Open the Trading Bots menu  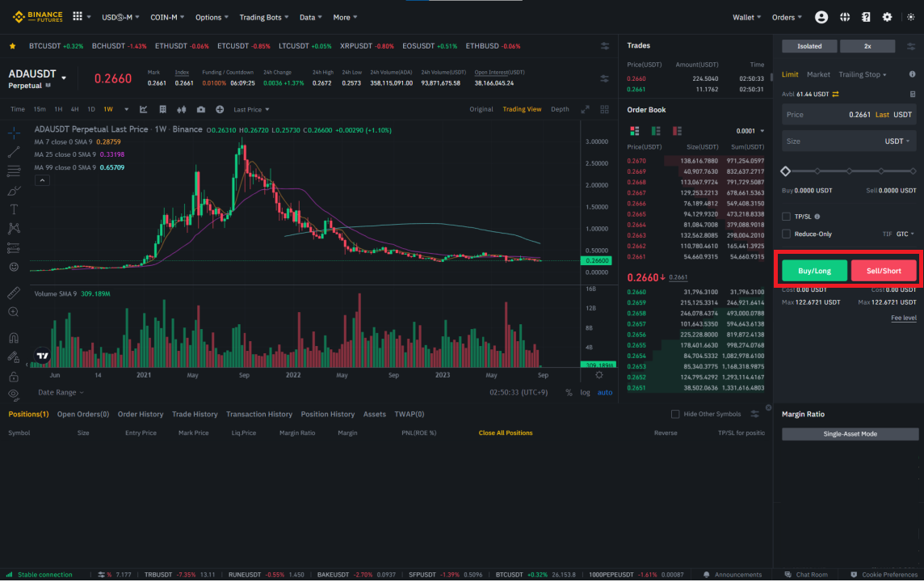tap(263, 17)
